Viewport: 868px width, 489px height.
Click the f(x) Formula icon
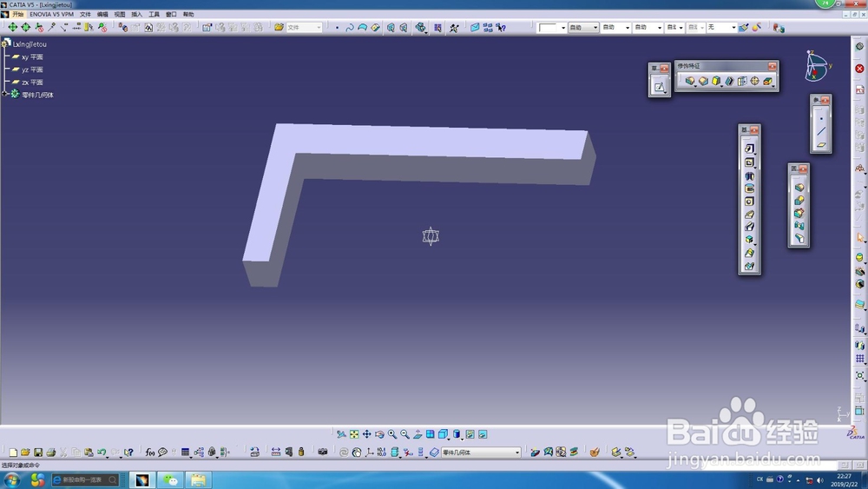149,453
